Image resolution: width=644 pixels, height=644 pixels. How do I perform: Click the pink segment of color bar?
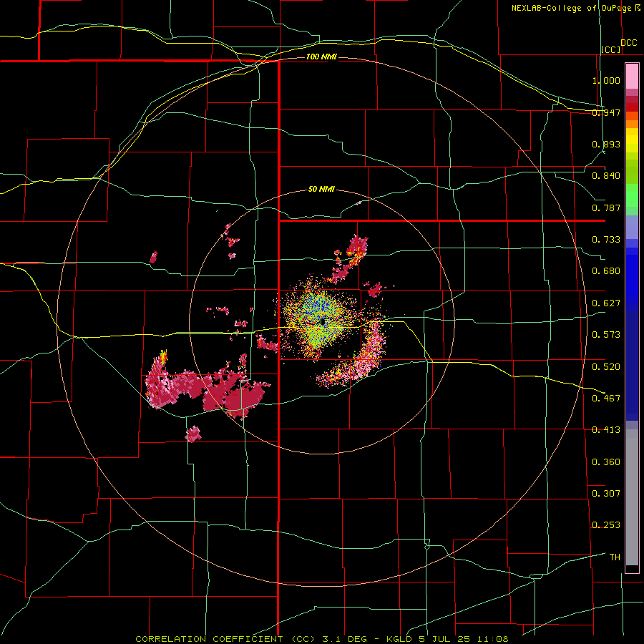pyautogui.click(x=632, y=77)
